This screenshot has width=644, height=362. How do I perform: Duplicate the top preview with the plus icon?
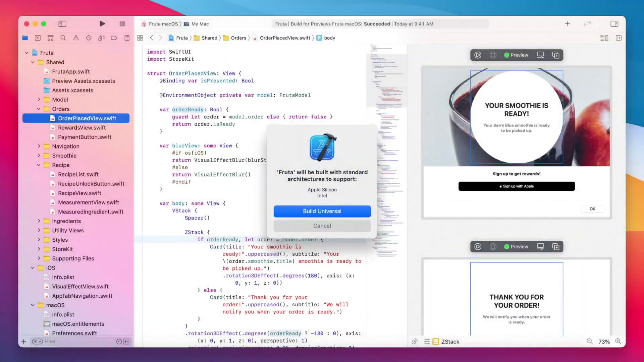click(x=556, y=55)
